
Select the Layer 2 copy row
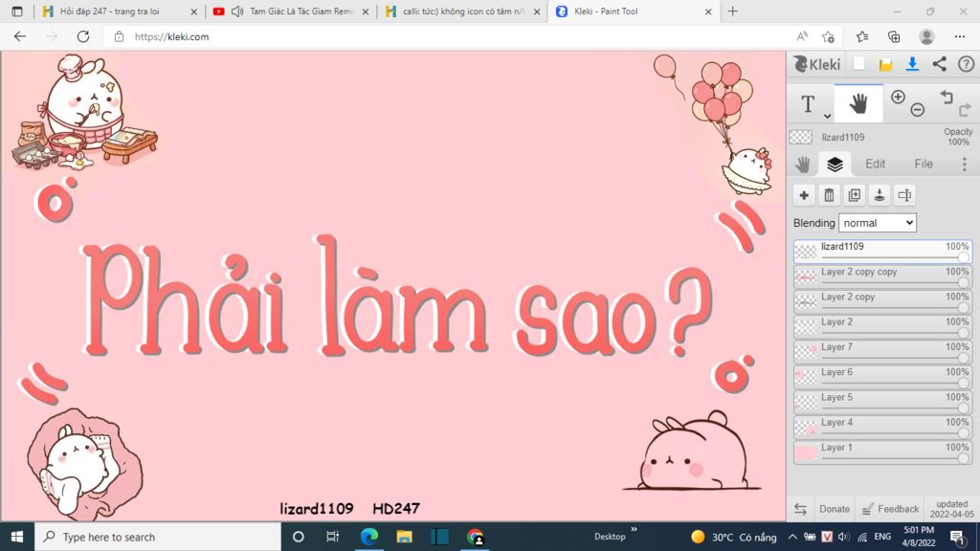click(x=882, y=301)
